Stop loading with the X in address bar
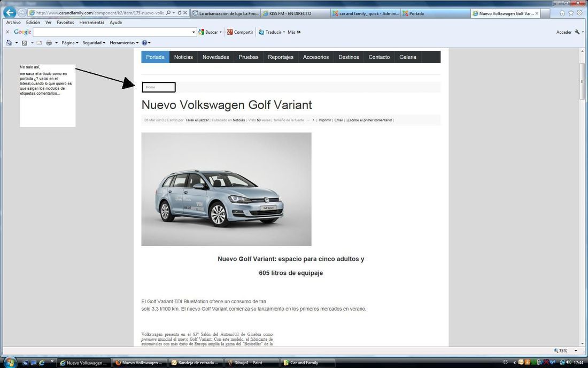The image size is (588, 368). coord(185,13)
